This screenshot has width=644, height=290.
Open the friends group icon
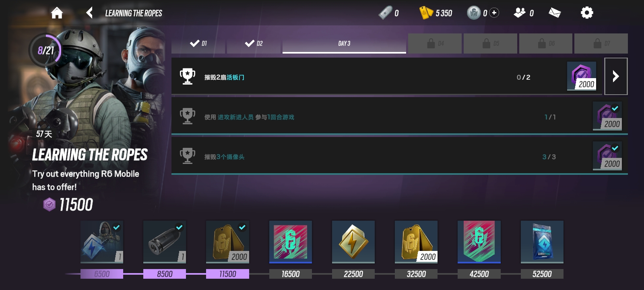(520, 13)
